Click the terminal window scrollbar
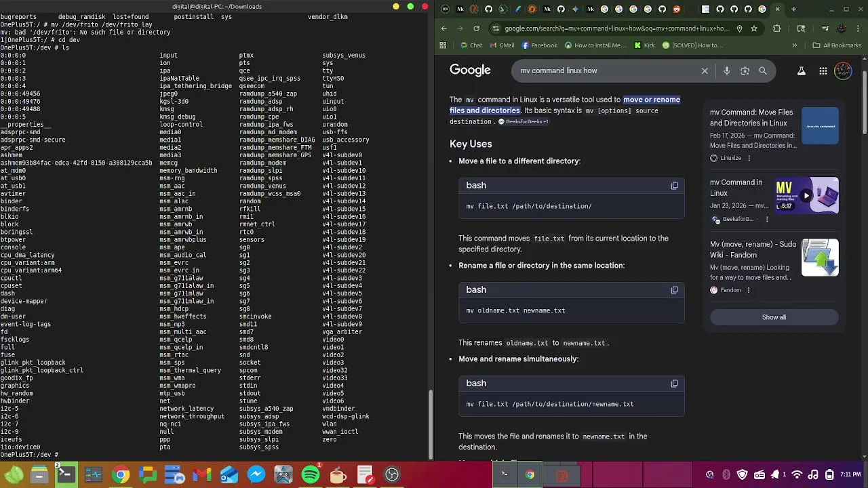This screenshot has width=868, height=488. pos(431,424)
